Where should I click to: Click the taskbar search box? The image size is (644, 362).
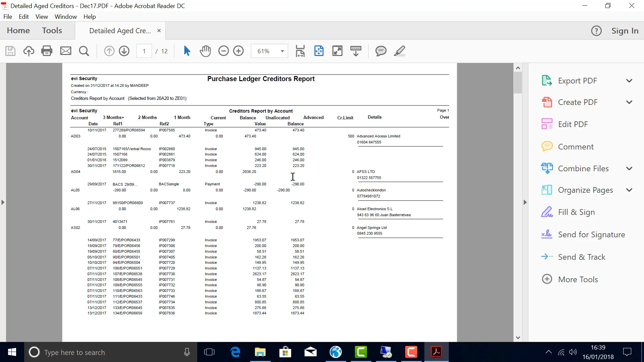111,352
